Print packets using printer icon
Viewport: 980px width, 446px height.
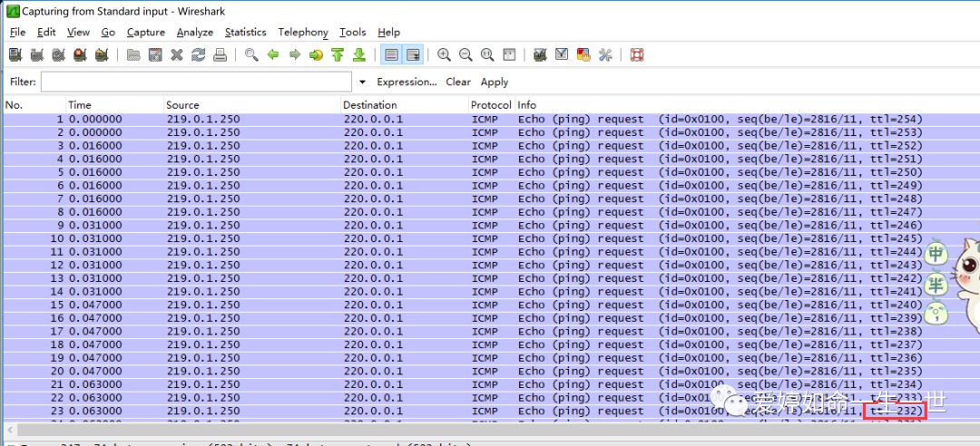[220, 55]
